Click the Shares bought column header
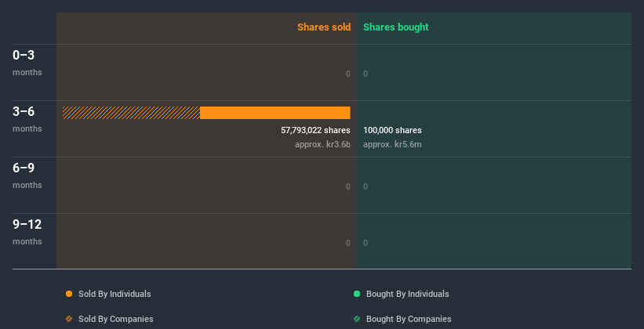Screen dimensions: 644x329 tap(396, 27)
